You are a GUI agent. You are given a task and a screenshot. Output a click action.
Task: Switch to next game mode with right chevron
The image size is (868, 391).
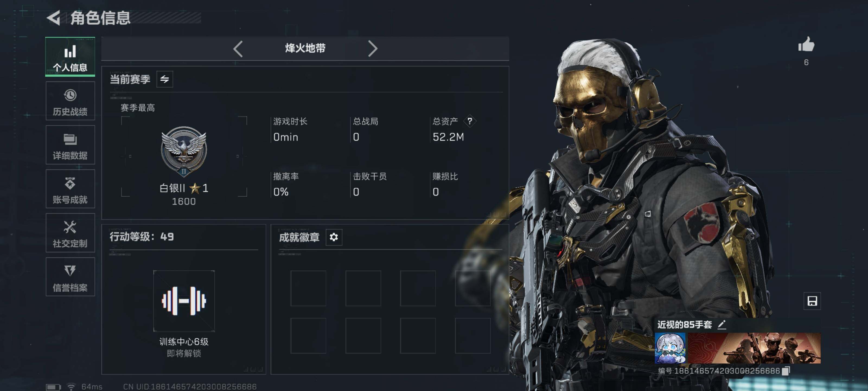pyautogui.click(x=373, y=49)
